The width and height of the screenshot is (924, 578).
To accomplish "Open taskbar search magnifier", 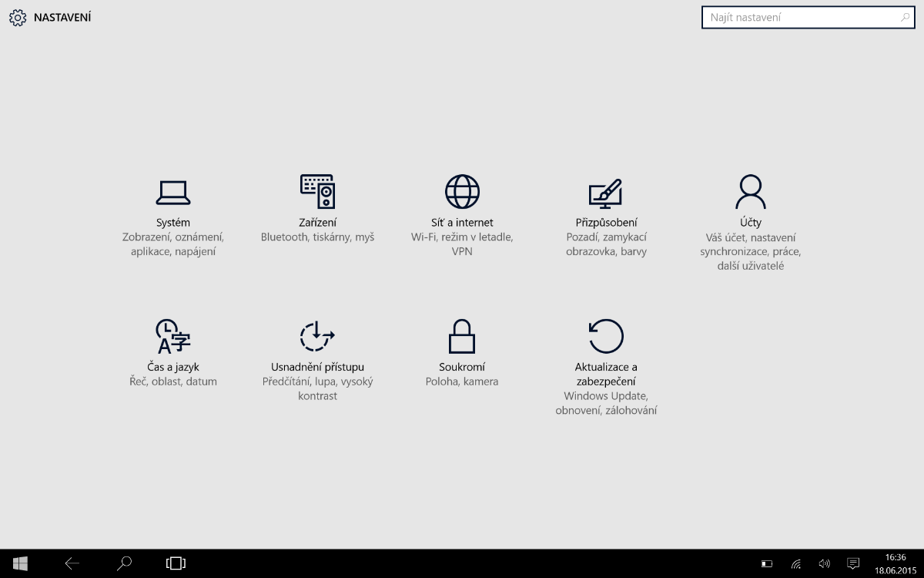I will (124, 563).
